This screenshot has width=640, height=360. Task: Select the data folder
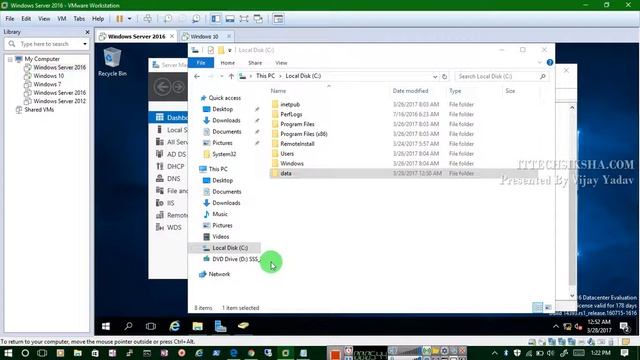coord(286,173)
